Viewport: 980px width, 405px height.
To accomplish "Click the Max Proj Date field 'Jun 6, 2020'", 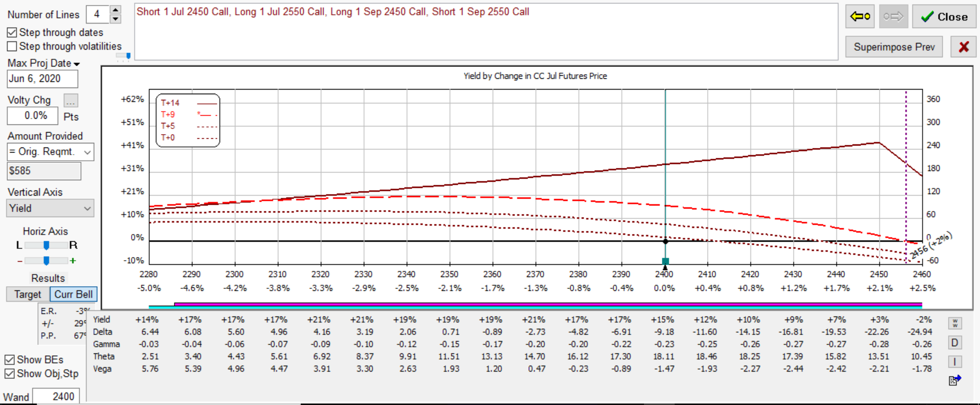I will click(42, 79).
